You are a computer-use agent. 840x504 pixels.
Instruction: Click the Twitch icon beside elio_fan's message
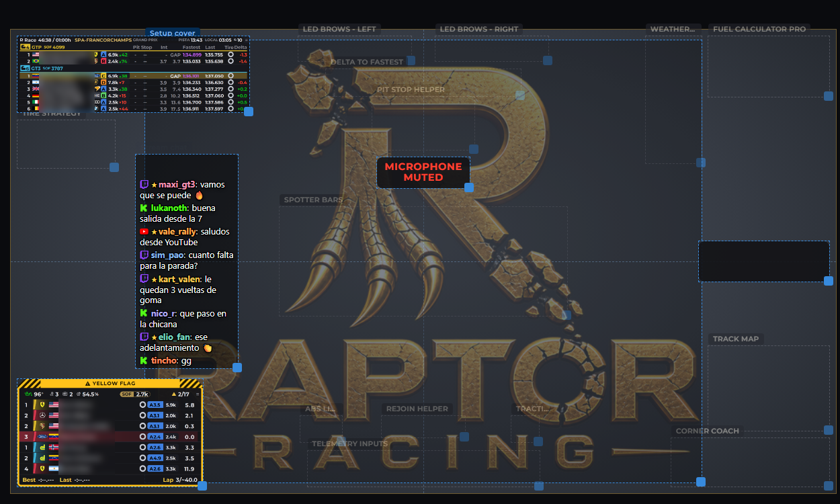(x=144, y=337)
